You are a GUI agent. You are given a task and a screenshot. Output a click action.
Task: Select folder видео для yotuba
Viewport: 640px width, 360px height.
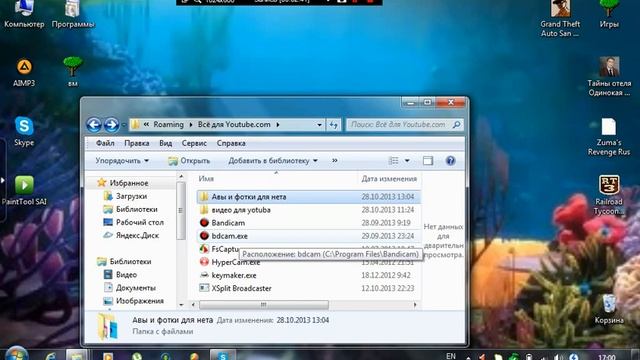(x=309, y=210)
